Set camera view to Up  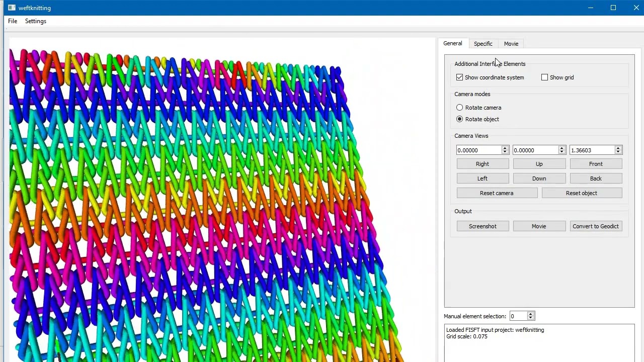pos(539,164)
